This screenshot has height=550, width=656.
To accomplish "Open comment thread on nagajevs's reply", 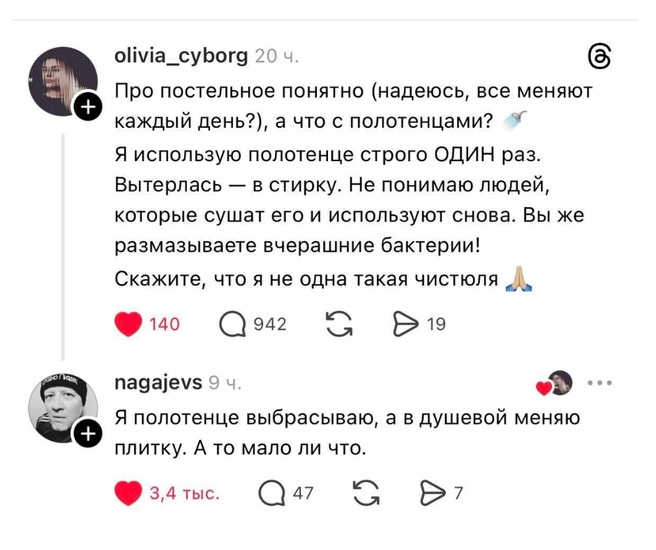I will coord(270,492).
